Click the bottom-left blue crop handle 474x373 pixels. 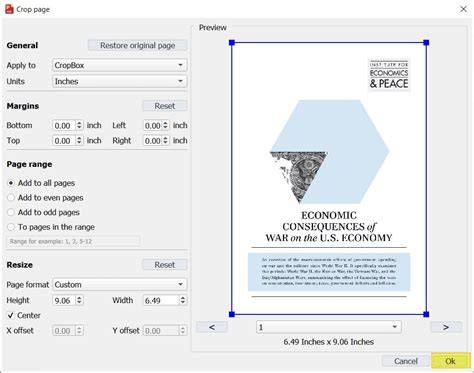coord(232,314)
